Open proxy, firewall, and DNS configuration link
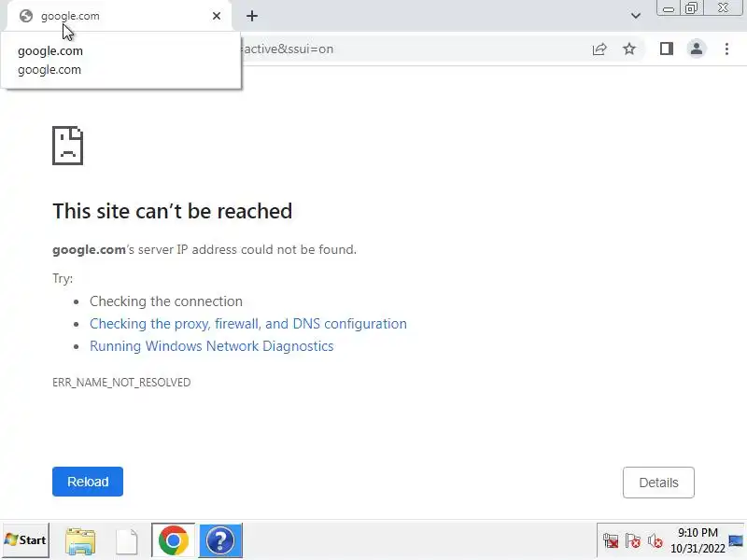 [x=248, y=324]
